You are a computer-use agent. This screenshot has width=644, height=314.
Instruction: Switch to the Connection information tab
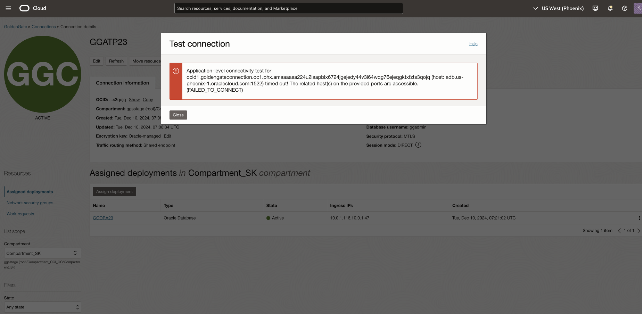click(x=122, y=83)
